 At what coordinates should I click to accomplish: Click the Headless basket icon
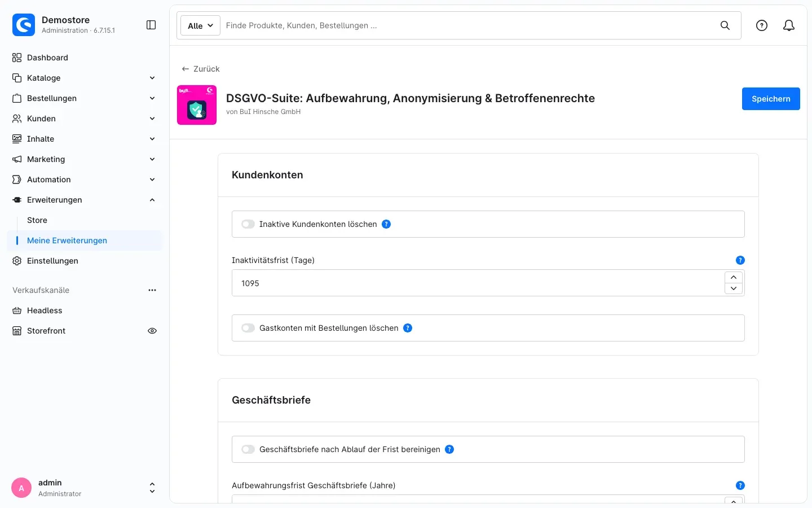click(17, 310)
